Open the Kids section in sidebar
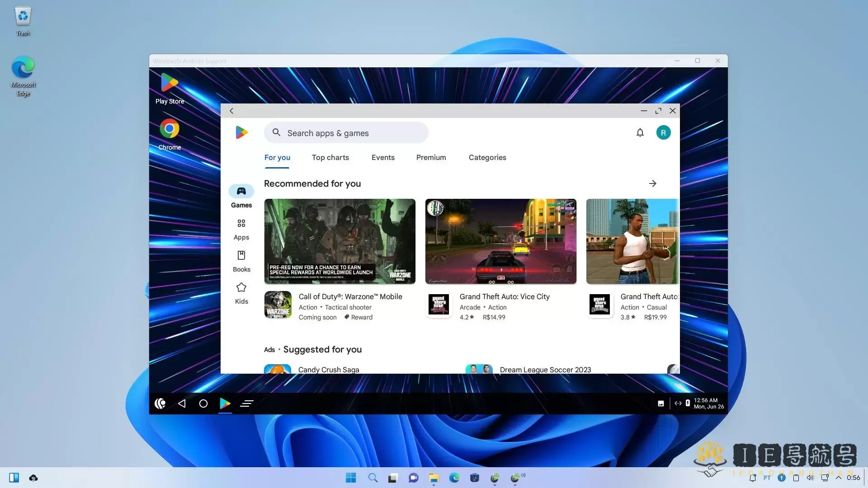Image resolution: width=868 pixels, height=488 pixels. [x=241, y=294]
